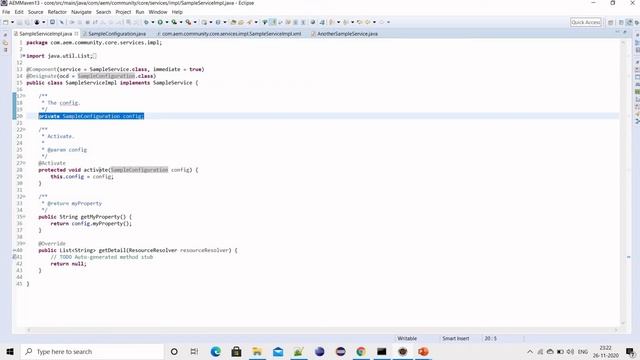Click the 'return null;' statement
Screen dimensions: 640x360
[x=69, y=264]
